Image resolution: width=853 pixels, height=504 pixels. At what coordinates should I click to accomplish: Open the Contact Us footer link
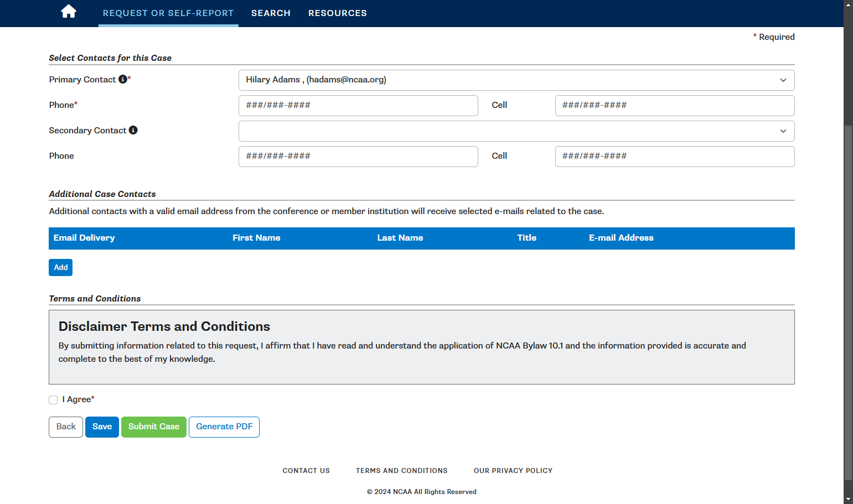(306, 471)
